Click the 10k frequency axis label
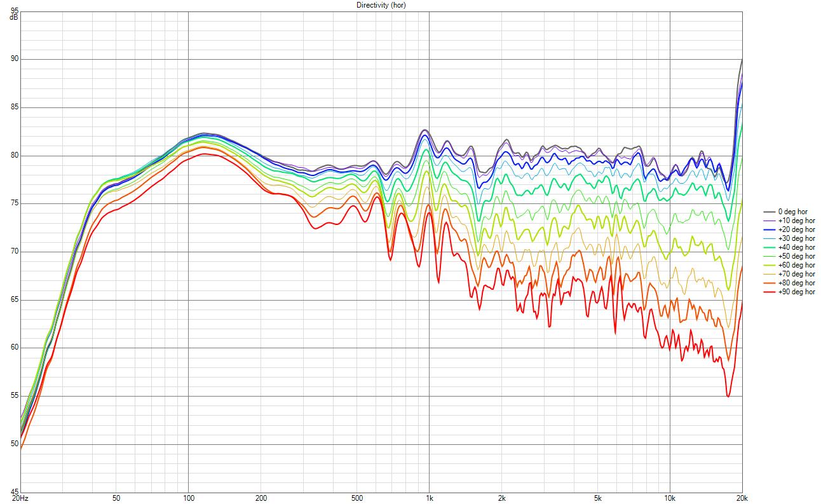 coord(670,498)
